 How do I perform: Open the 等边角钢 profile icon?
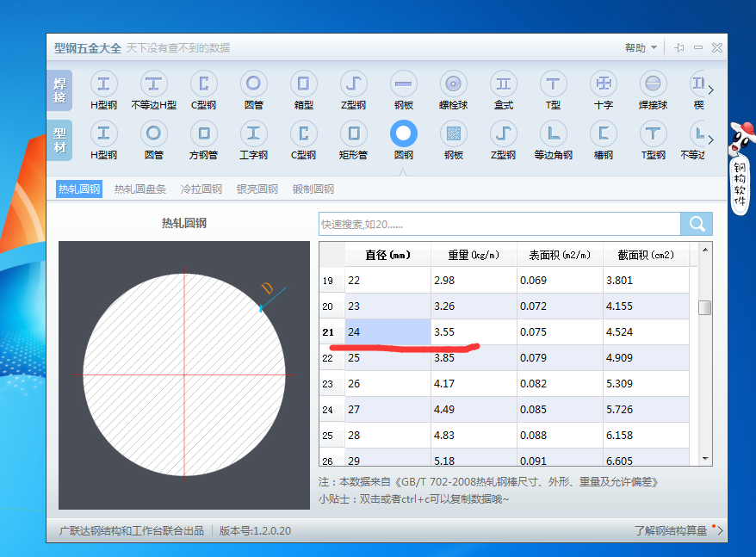pos(553,139)
